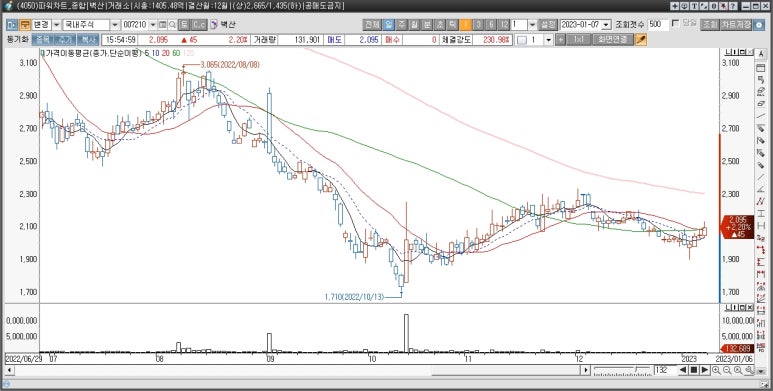The width and height of the screenshot is (773, 391).
Task: Toggle the 말음 checkbox
Action: (x=675, y=23)
